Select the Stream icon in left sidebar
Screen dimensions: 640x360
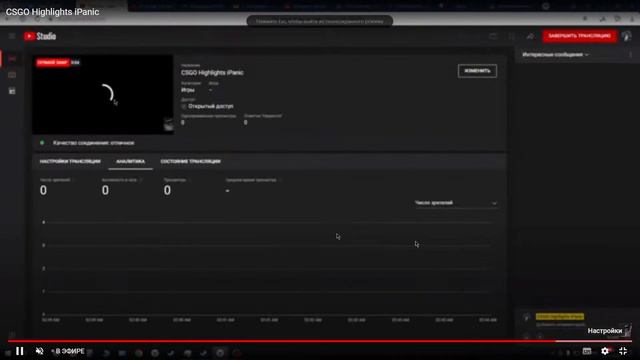pos(12,59)
